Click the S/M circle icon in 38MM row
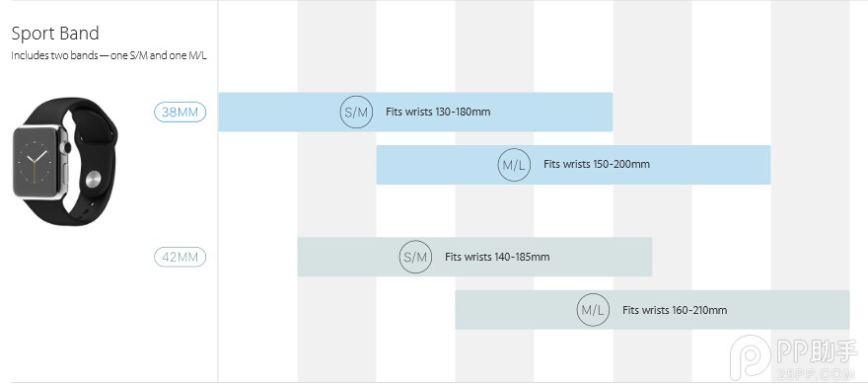The height and width of the screenshot is (388, 868). [x=355, y=112]
